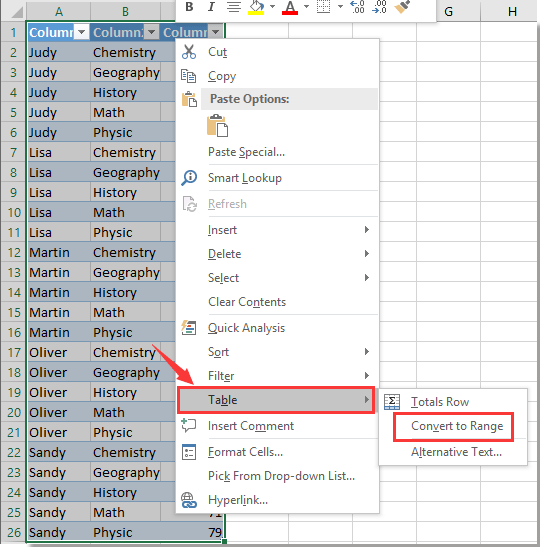Open borders dropdown arrow

click(340, 6)
